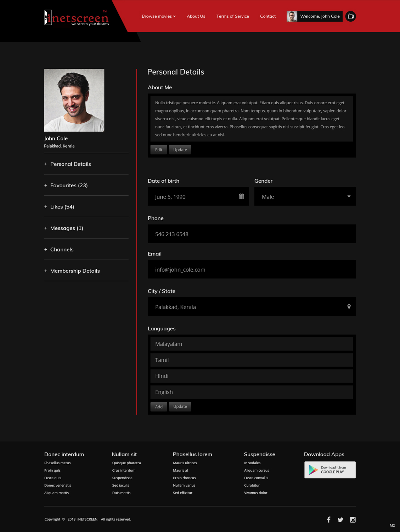
Task: Click the Edit button in About Me
Action: (x=158, y=149)
